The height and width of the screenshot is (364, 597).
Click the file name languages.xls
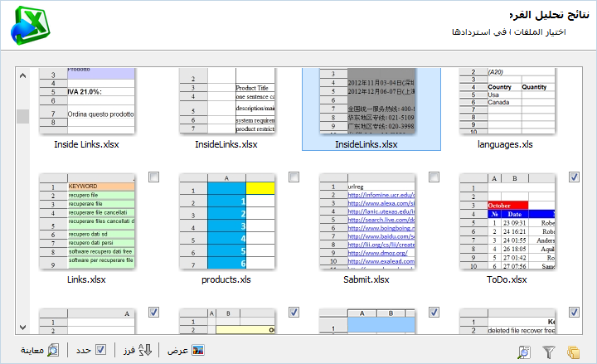pos(505,144)
